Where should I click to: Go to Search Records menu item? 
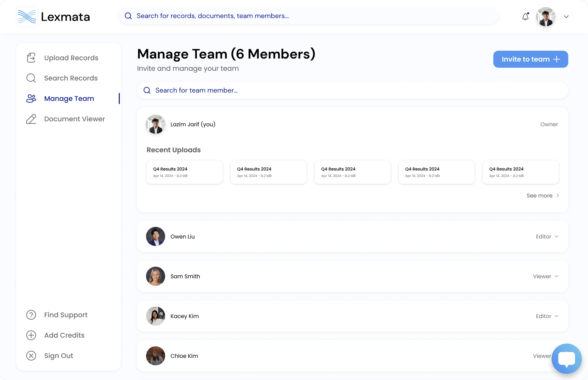(x=71, y=78)
